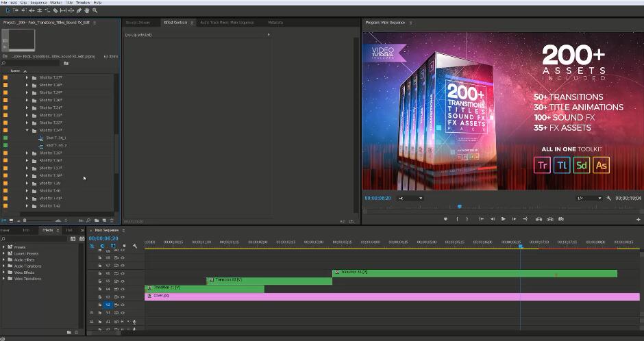Expand the Video Transitions effects folder

tap(4, 279)
